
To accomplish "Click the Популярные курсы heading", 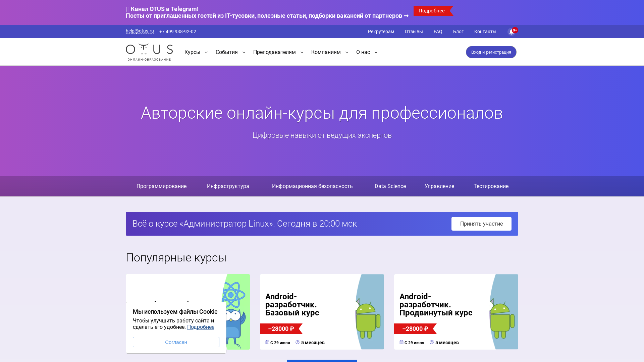I will pos(176,258).
